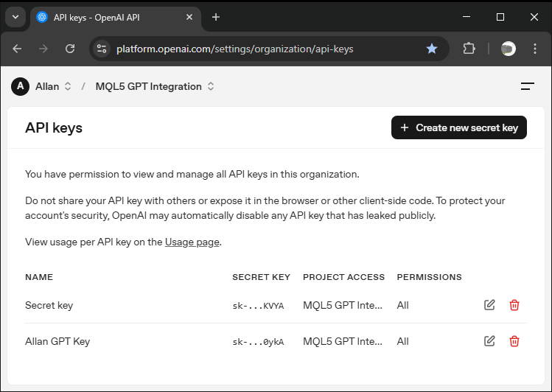Click 'All' permission in 'Allan GPT Key' row
The image size is (552, 392).
(x=402, y=341)
